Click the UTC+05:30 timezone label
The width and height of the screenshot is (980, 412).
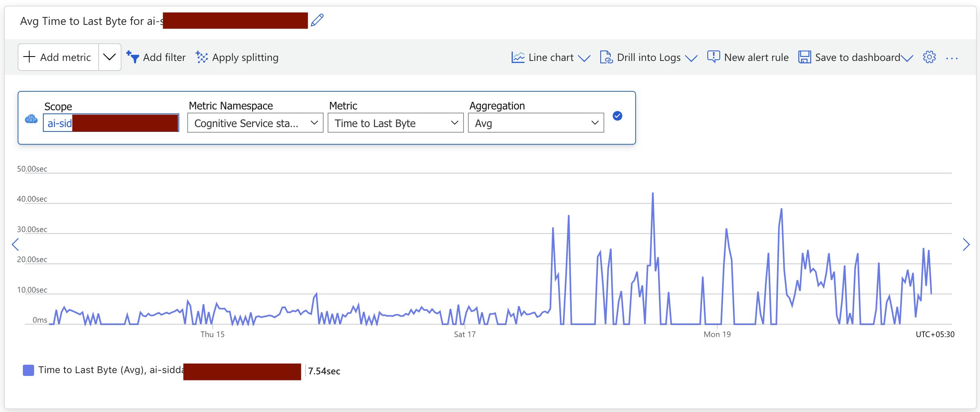935,334
